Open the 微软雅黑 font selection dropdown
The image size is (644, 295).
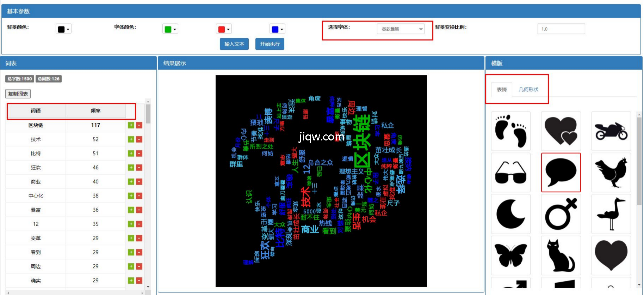tap(400, 29)
